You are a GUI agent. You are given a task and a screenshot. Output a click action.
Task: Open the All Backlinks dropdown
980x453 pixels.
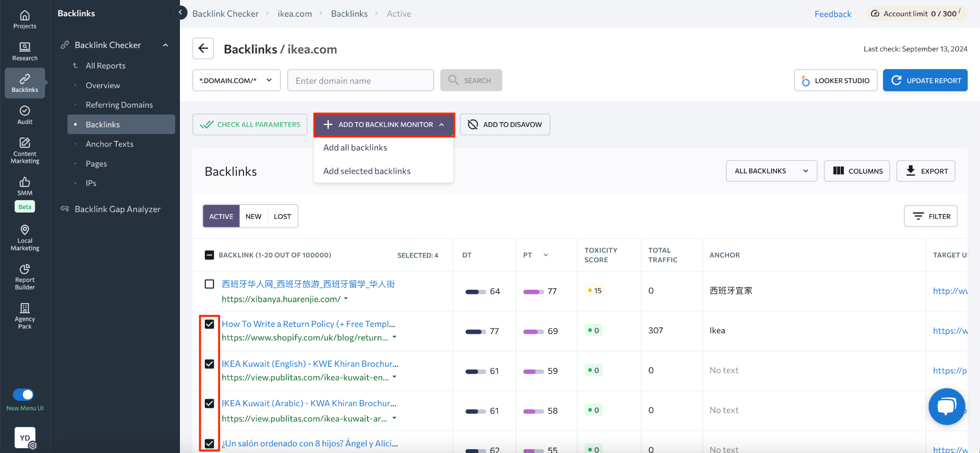coord(771,171)
